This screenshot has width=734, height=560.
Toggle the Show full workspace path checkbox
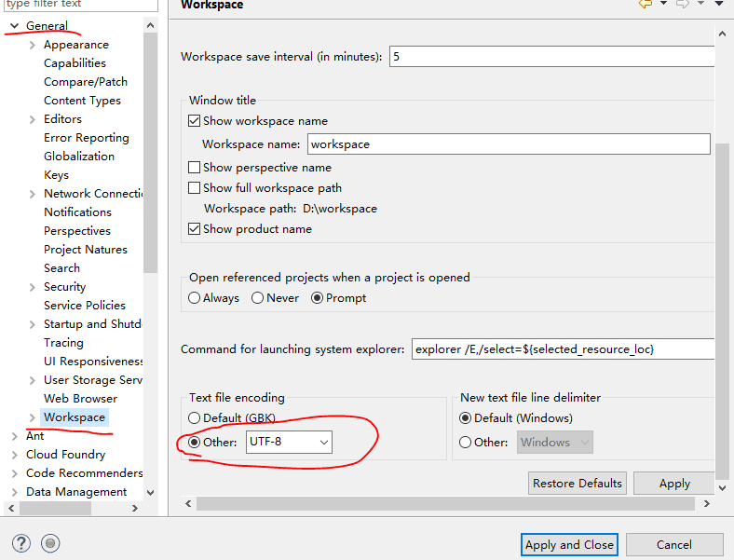(x=195, y=188)
